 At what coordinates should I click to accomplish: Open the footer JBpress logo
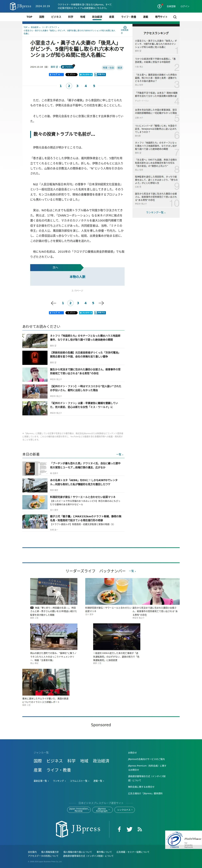78,829
